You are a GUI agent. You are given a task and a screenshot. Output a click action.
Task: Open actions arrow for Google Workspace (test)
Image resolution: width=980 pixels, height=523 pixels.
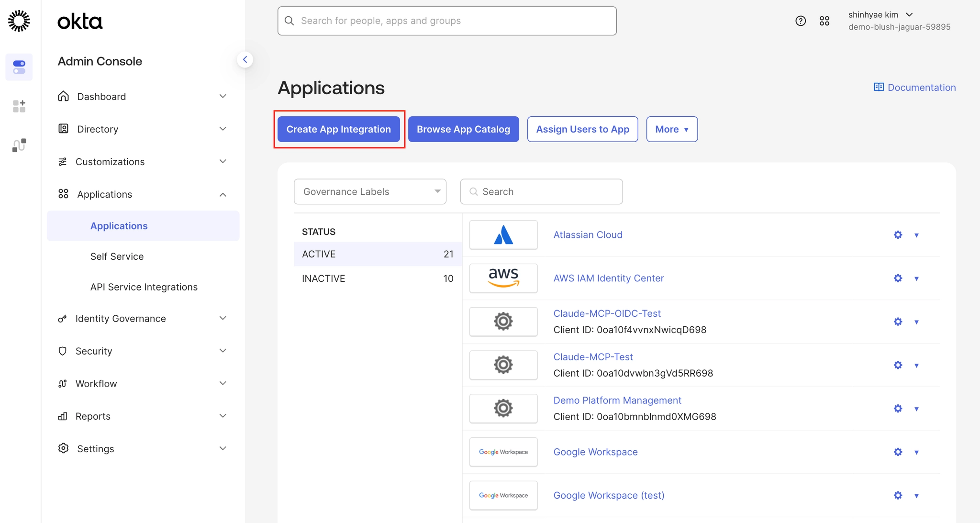916,496
